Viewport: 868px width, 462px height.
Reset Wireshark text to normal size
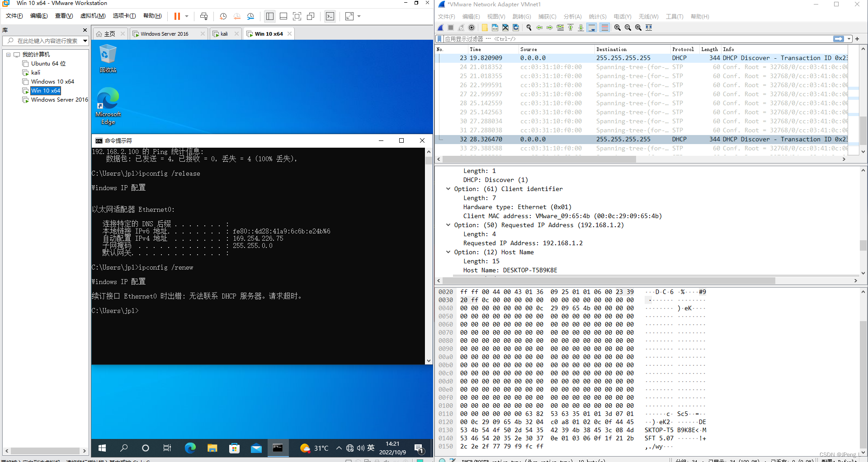click(x=638, y=28)
